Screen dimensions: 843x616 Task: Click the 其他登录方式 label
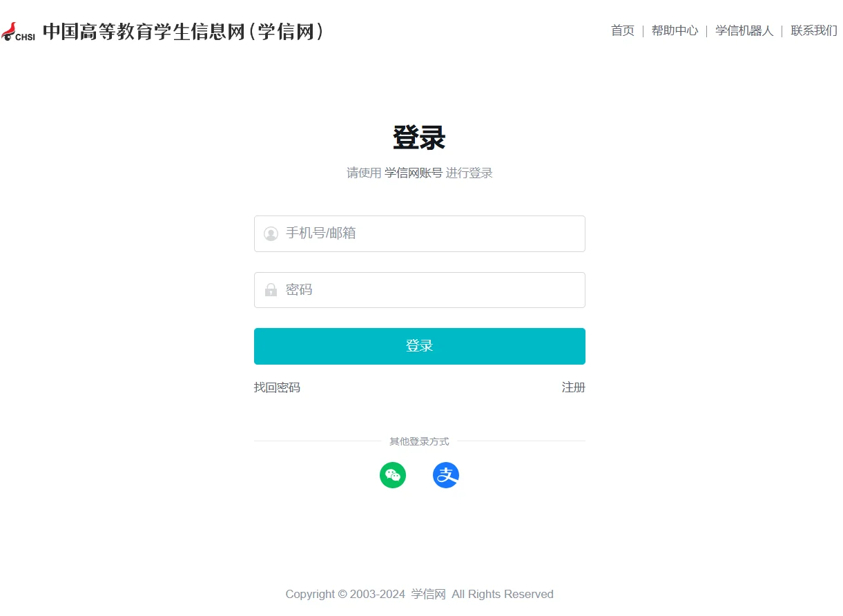coord(419,441)
